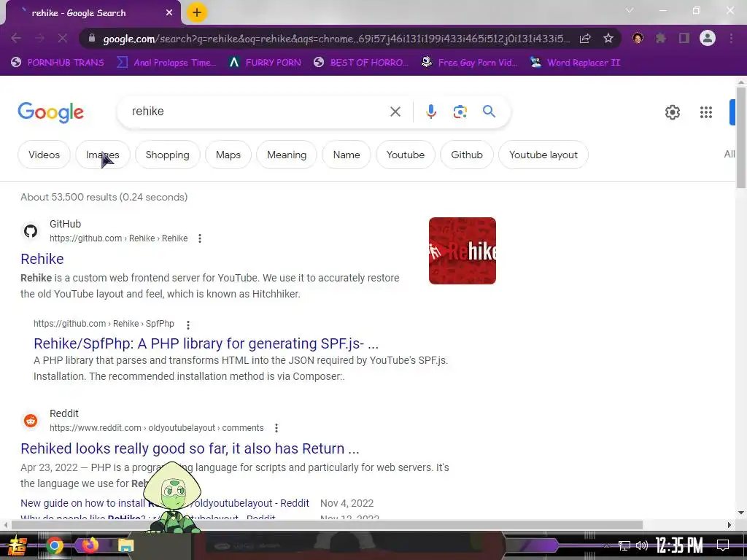This screenshot has width=747, height=560.
Task: Filter results by Images
Action: click(102, 155)
